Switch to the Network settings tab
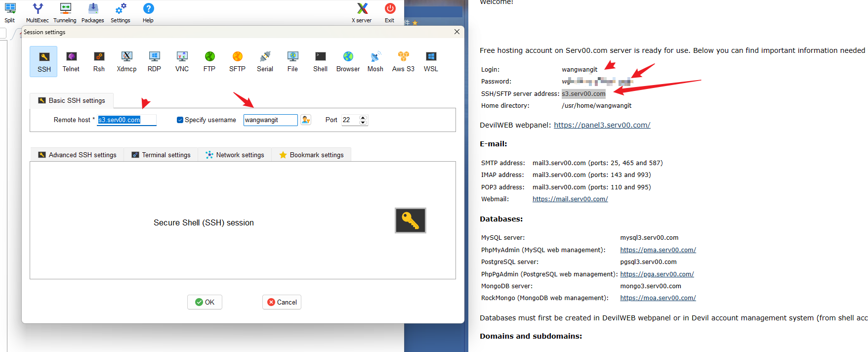This screenshot has height=352, width=868. tap(235, 155)
